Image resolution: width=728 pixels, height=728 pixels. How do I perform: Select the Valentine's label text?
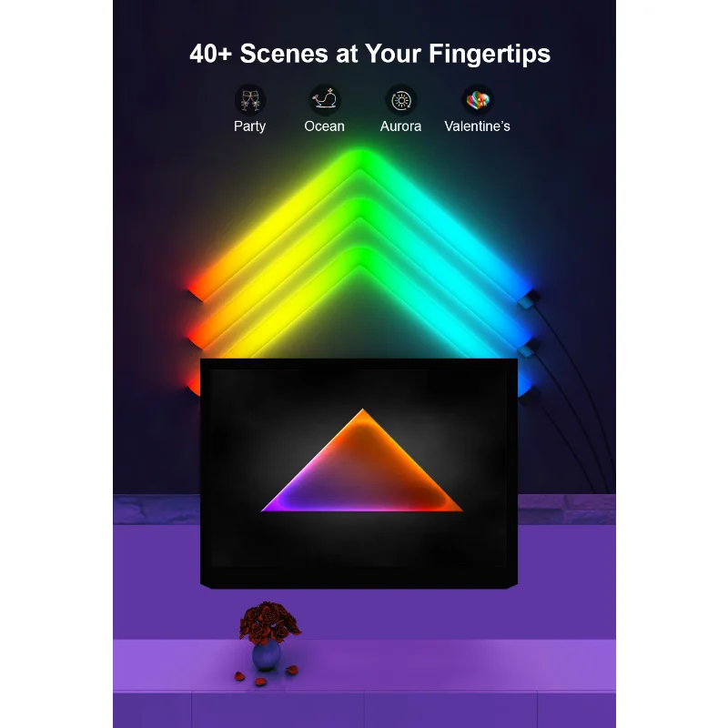477,126
